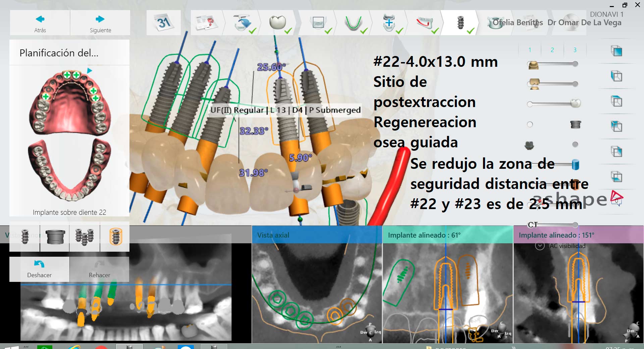644x349 pixels.
Task: Adjust the CT visibility slider
Action: pos(553,225)
